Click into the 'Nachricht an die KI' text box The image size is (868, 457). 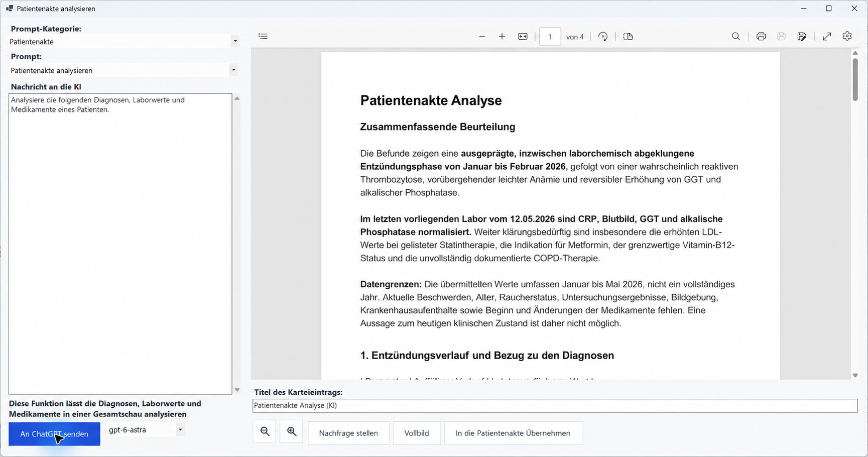click(120, 244)
